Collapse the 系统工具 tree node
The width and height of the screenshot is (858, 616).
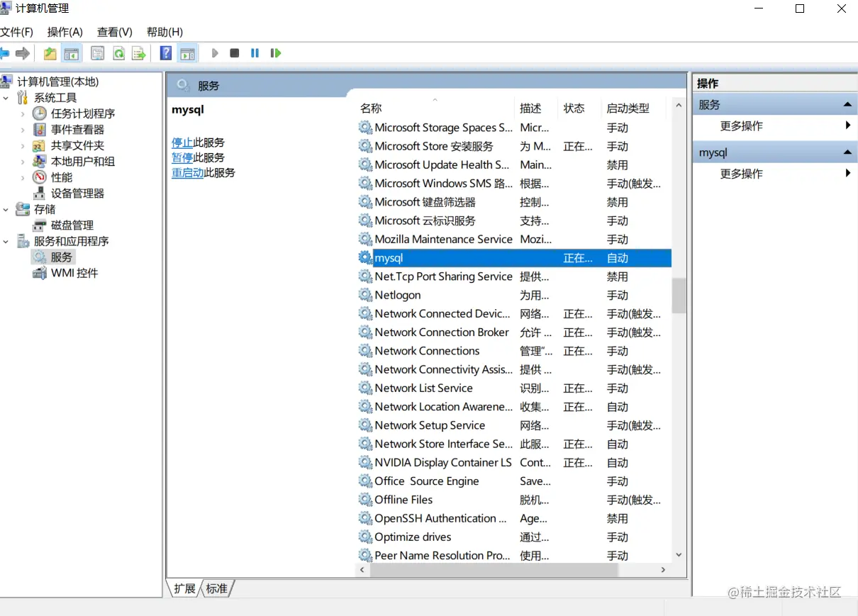pos(6,98)
